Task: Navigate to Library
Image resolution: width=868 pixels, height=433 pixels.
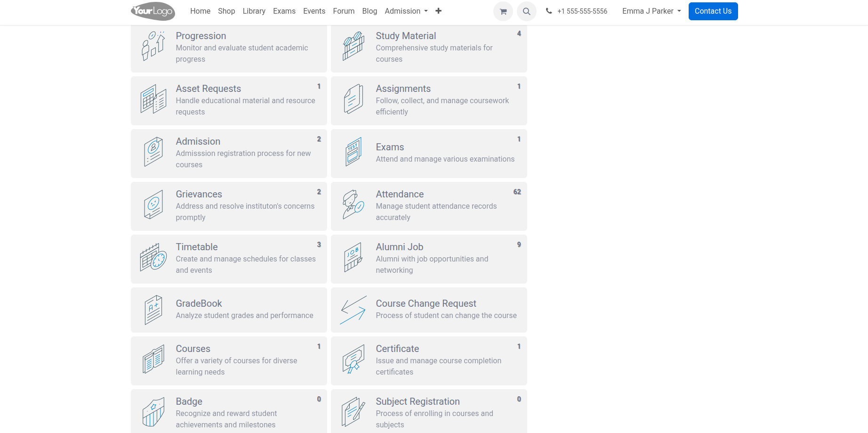Action: 254,11
